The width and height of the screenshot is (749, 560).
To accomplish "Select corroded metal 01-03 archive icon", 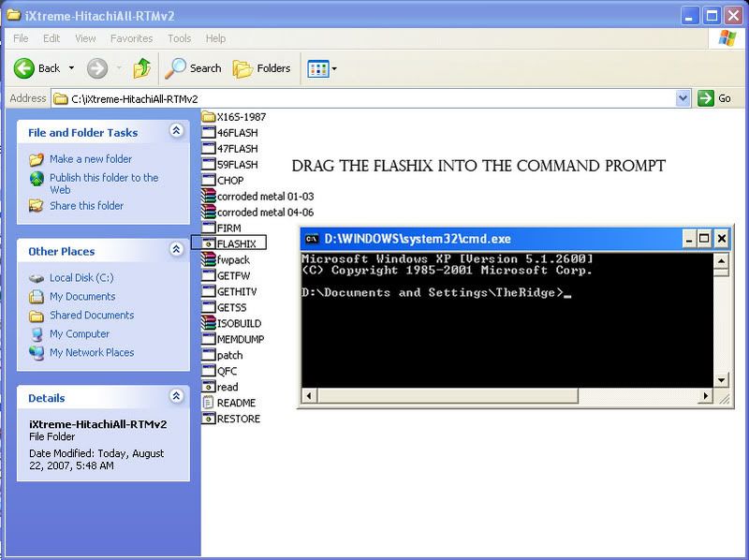I will 208,196.
